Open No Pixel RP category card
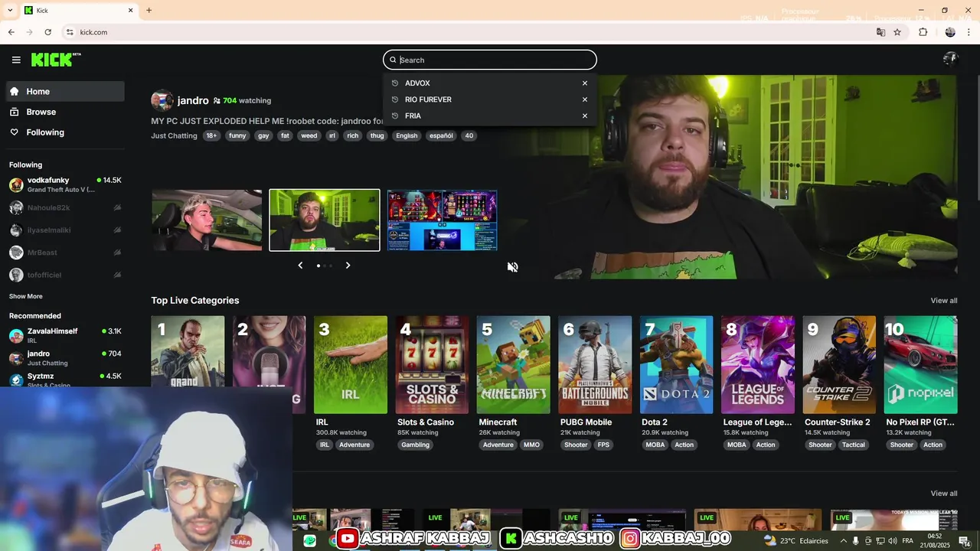980x551 pixels. point(921,365)
